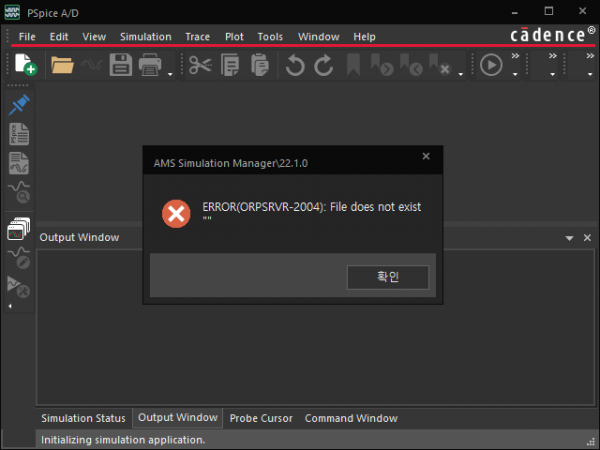Viewport: 600px width, 450px height.
Task: Open the Plot menu
Action: click(x=234, y=37)
